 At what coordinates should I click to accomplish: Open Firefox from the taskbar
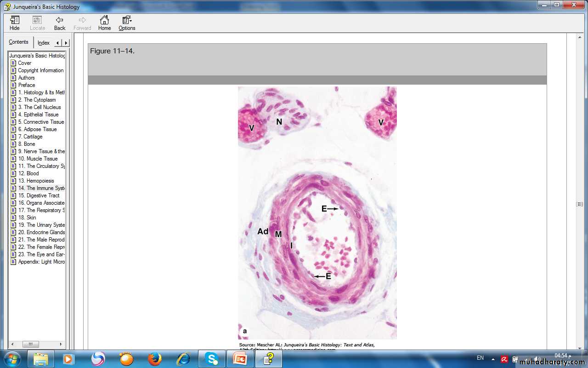click(x=155, y=358)
